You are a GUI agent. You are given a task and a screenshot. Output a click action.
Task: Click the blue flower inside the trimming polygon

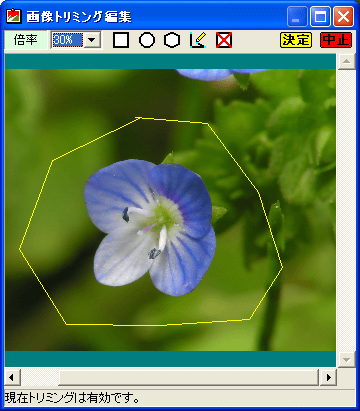(150, 228)
